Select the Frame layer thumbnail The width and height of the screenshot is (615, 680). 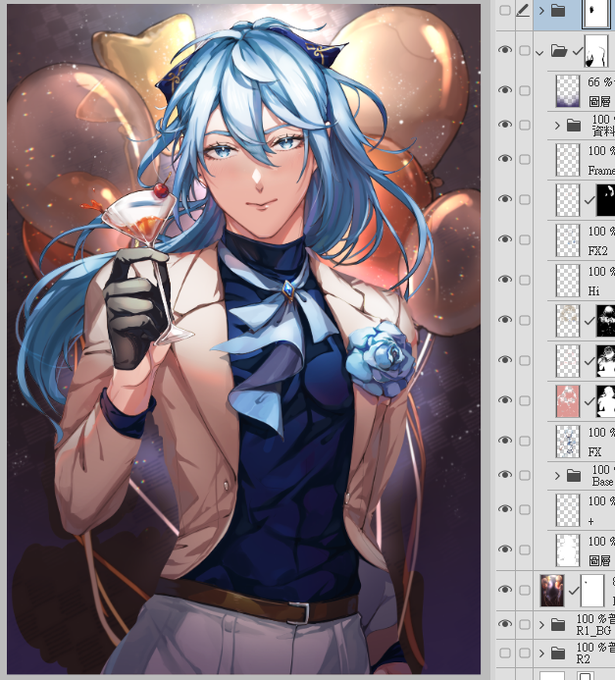(568, 160)
